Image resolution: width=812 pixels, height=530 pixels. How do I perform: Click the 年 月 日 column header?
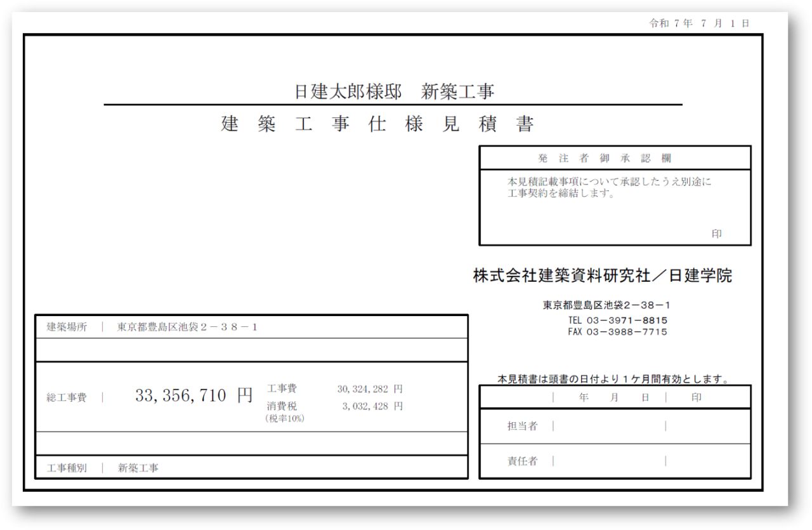tap(614, 398)
